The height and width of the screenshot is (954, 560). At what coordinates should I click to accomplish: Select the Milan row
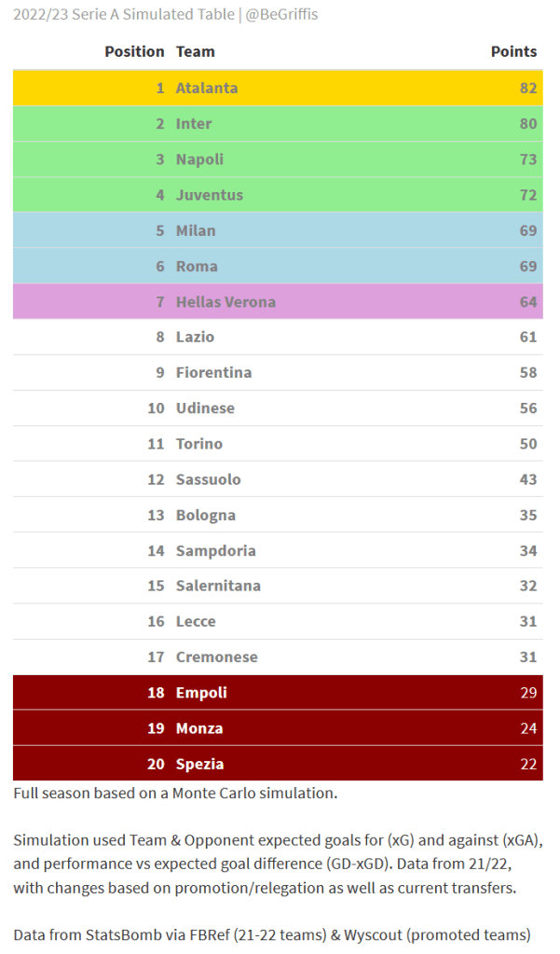point(278,230)
